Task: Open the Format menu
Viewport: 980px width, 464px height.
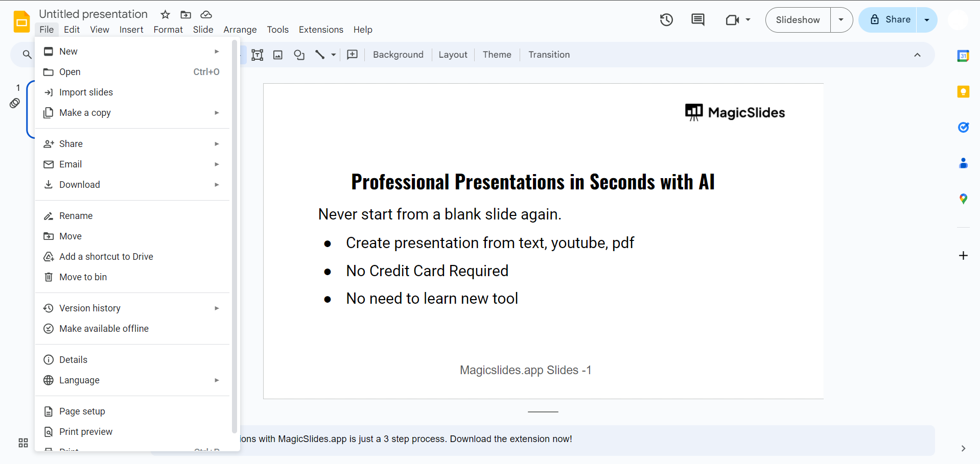Action: pyautogui.click(x=168, y=30)
